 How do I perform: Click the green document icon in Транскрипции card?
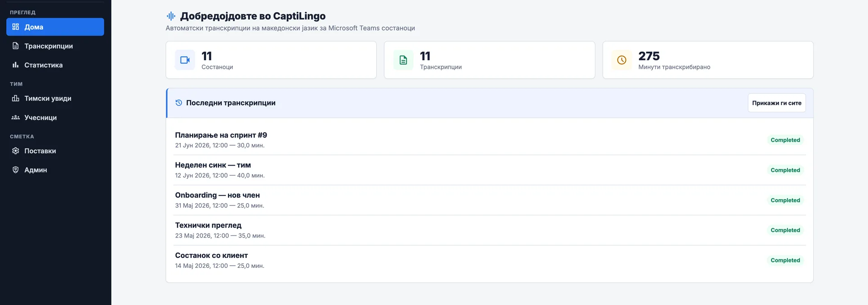point(403,60)
